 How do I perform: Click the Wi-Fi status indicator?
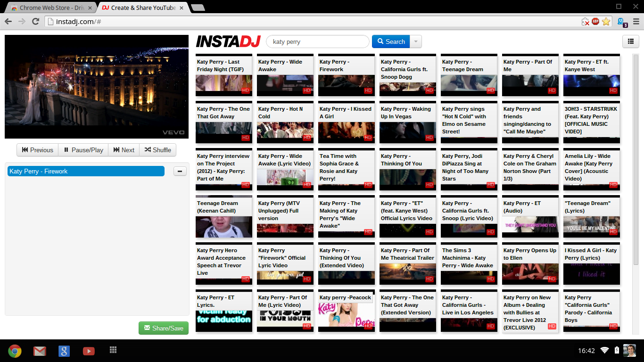click(x=605, y=351)
